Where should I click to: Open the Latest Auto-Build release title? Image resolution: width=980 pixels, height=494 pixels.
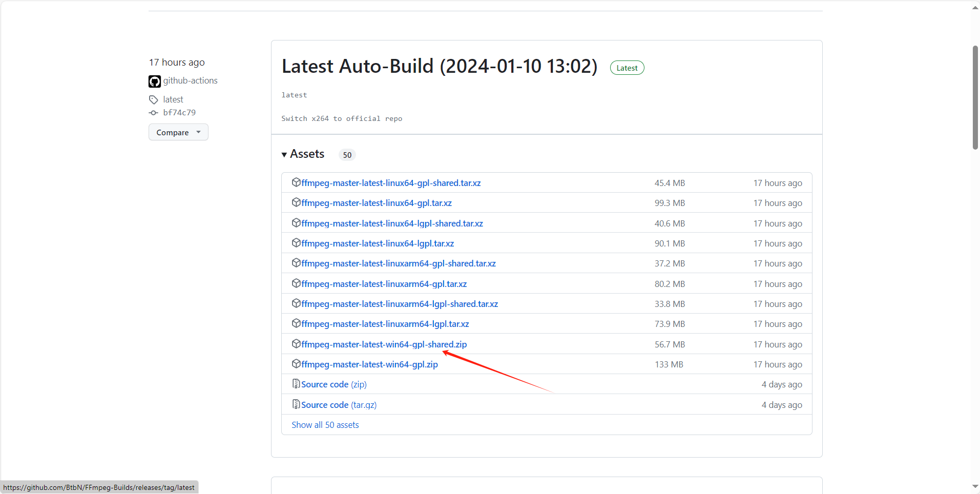pos(440,66)
